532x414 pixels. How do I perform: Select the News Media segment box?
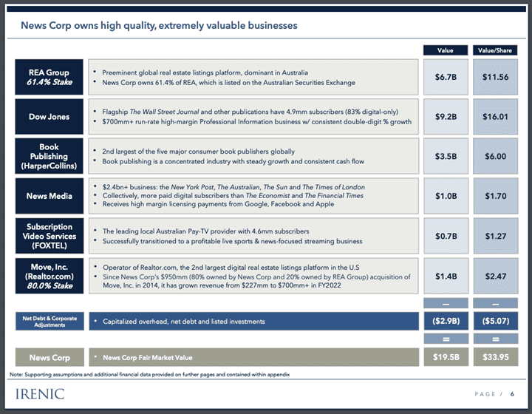tap(50, 196)
